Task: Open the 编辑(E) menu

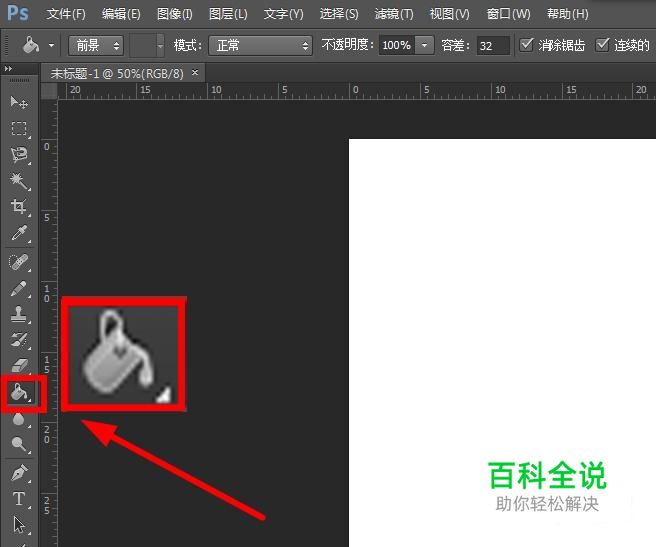Action: click(121, 14)
